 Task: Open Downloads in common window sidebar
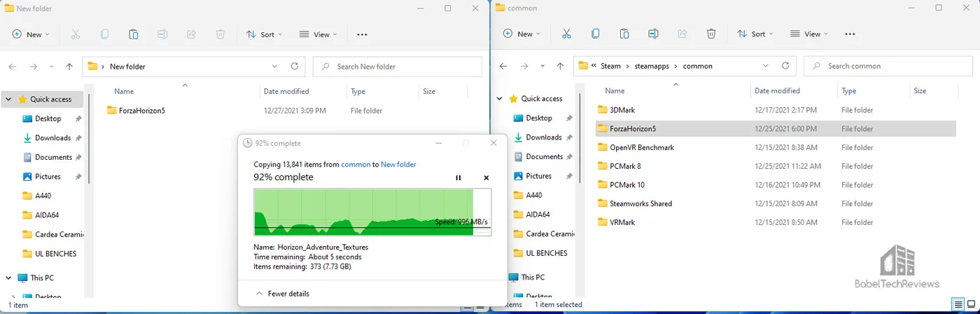537,137
